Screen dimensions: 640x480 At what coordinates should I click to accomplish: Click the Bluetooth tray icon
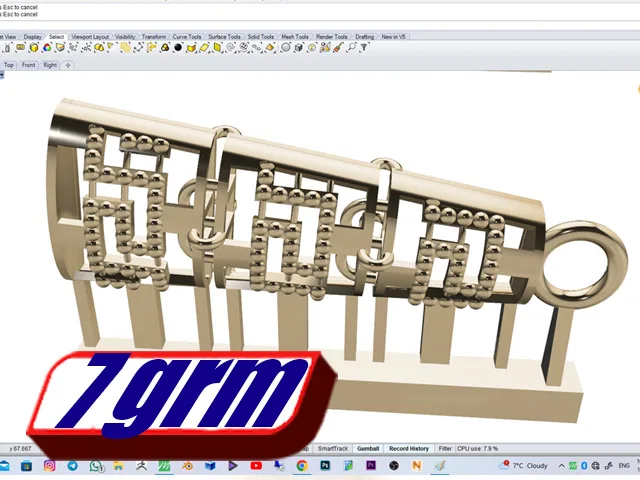click(x=584, y=466)
